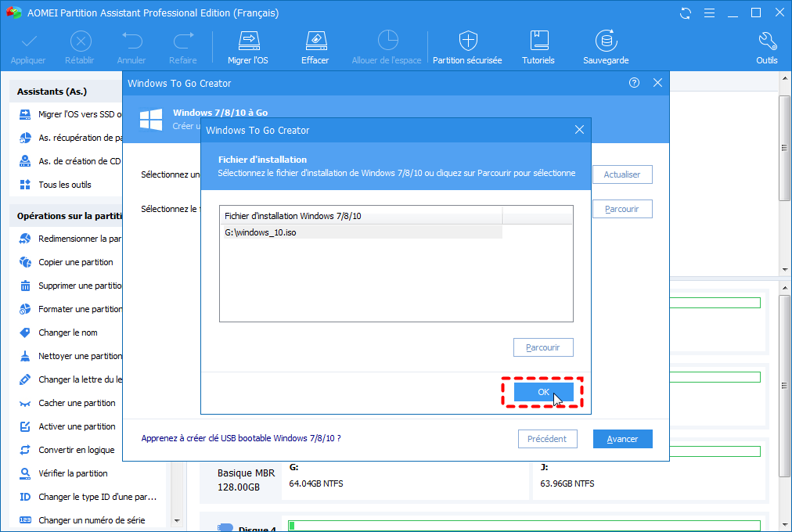This screenshot has height=532, width=792.
Task: Choose Redimensionner la partition operation
Action: click(70, 239)
